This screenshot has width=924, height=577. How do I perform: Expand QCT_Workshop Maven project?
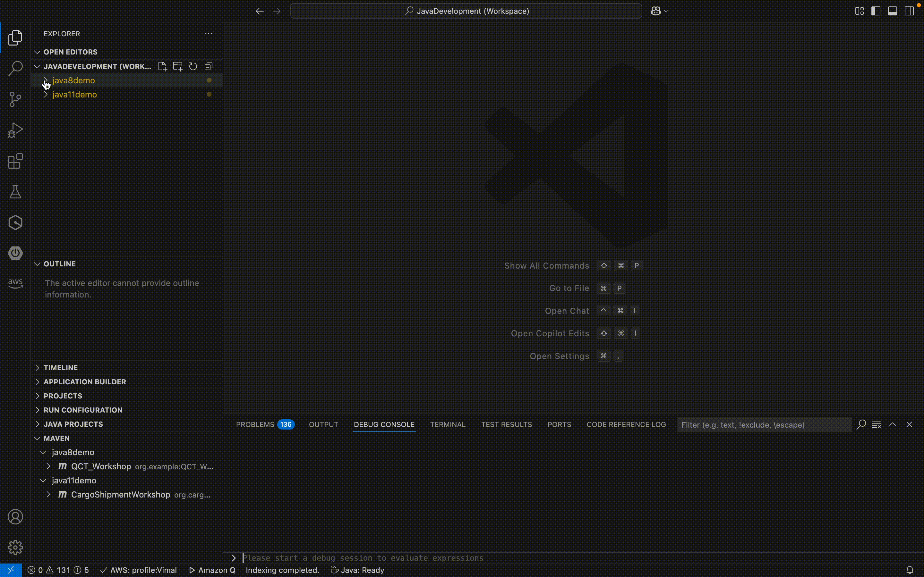click(x=48, y=466)
